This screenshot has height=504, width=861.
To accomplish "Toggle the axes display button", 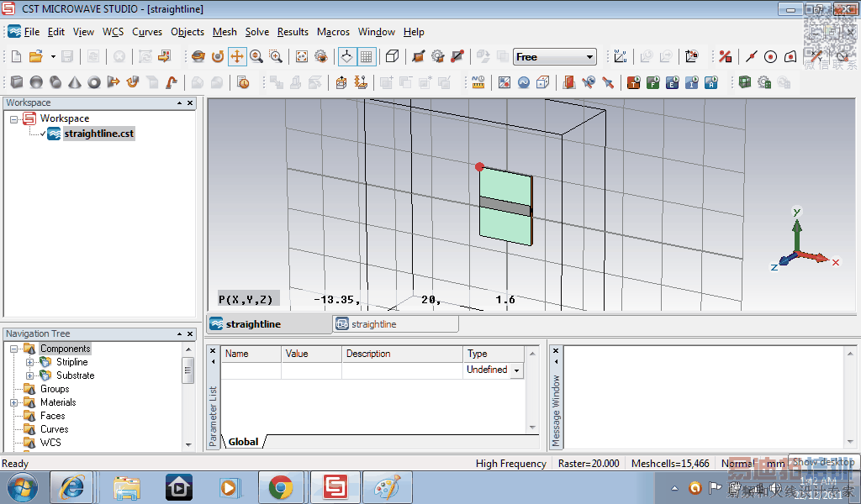I will 346,57.
